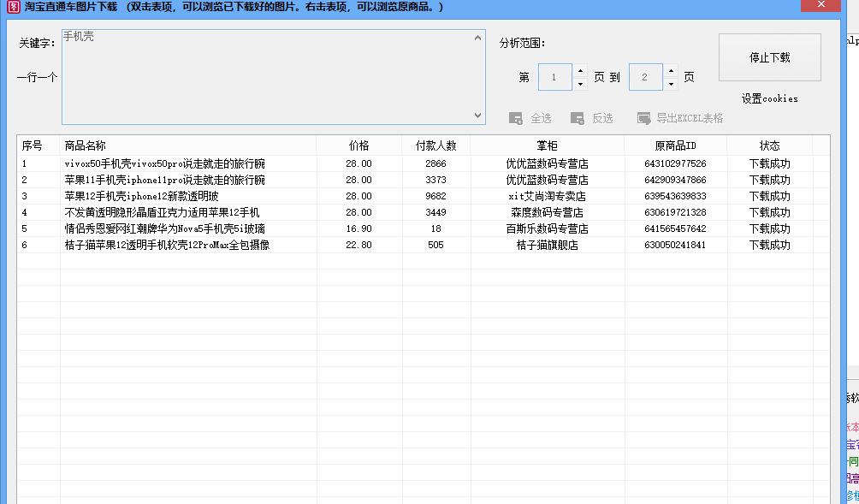Click the 全选 select-all icon
The image size is (859, 504).
point(518,118)
